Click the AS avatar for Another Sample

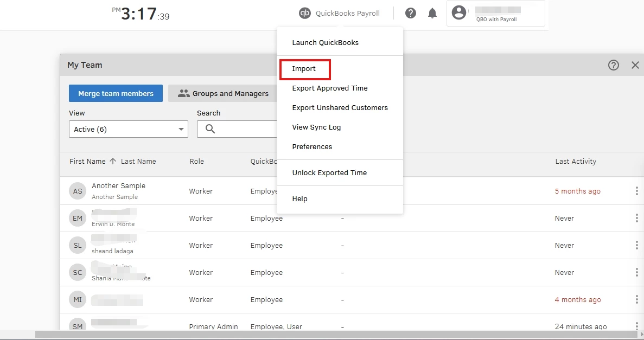coord(78,191)
